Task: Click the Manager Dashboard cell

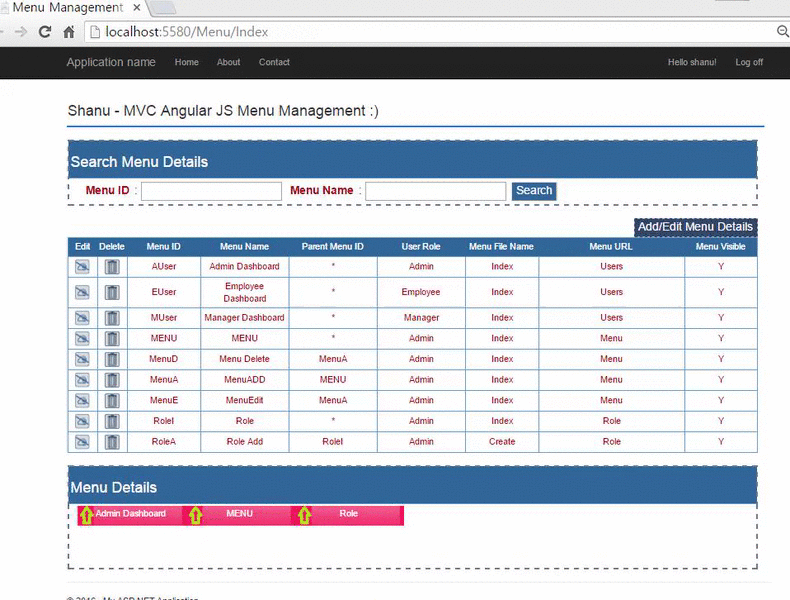Action: coord(244,318)
